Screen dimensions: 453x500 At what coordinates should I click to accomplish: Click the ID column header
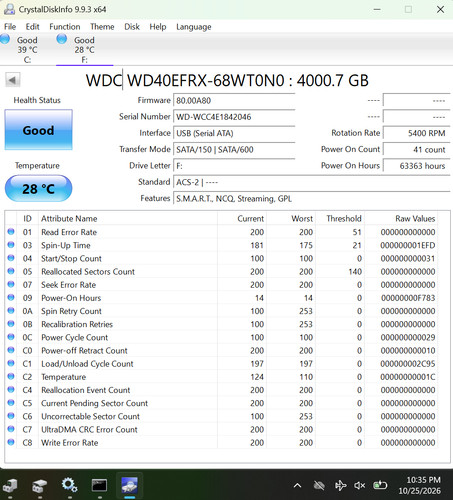click(x=27, y=218)
